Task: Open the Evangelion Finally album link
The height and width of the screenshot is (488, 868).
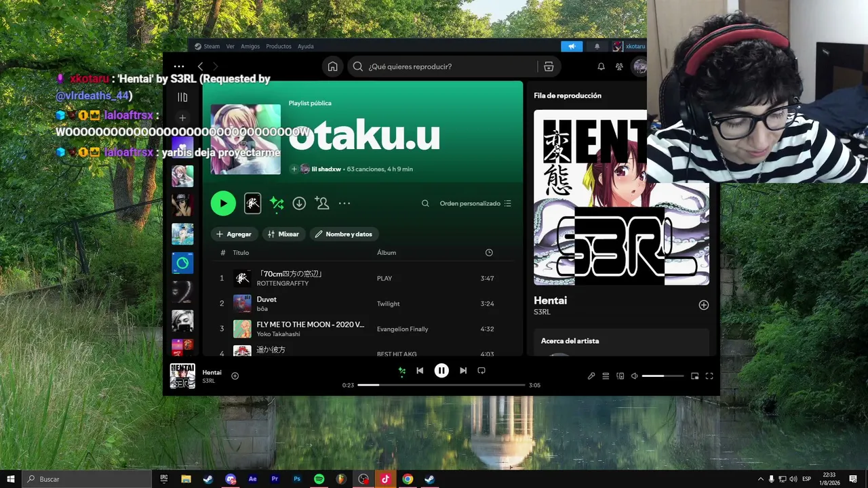Action: pos(403,329)
